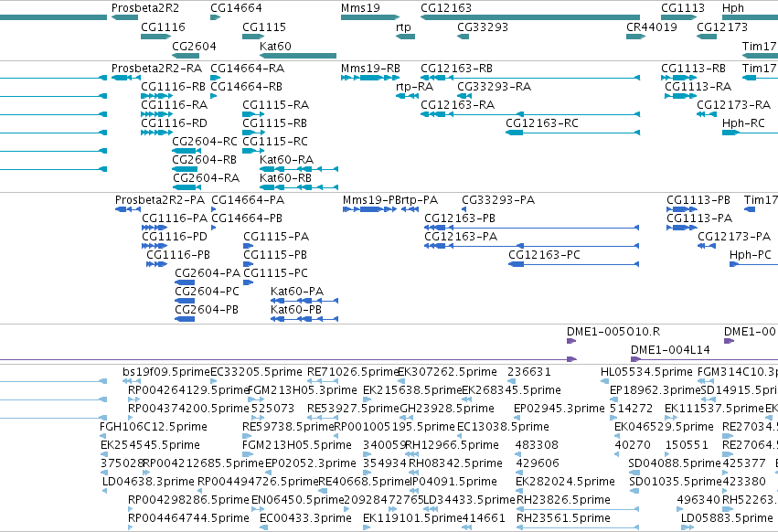Click the Hph-PC protein feature
778x532 pixels.
coord(753,264)
